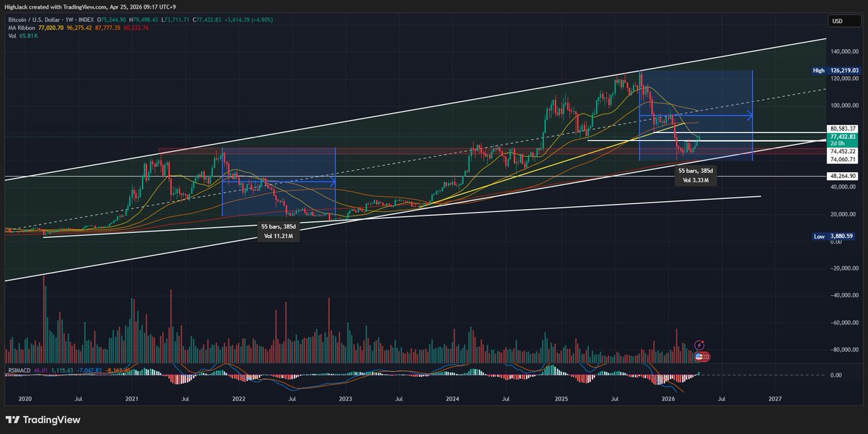Select the MA Ribbon indicator legend

point(20,28)
